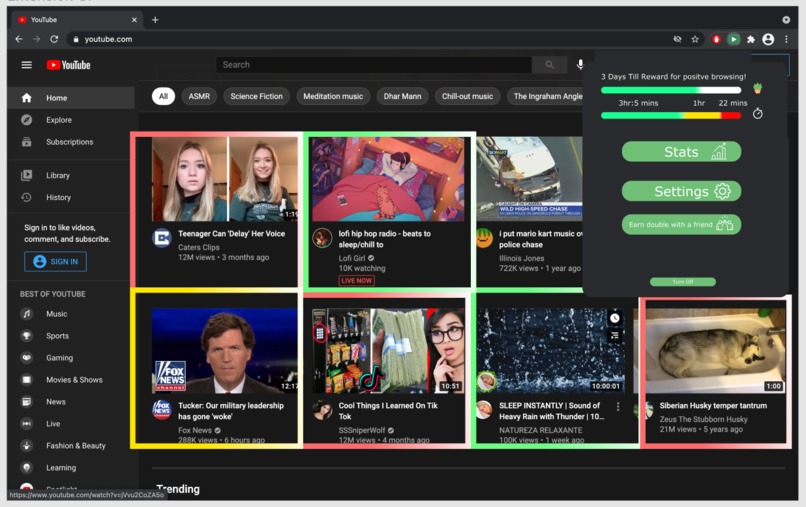Open Live category in sidebar

(x=71, y=424)
